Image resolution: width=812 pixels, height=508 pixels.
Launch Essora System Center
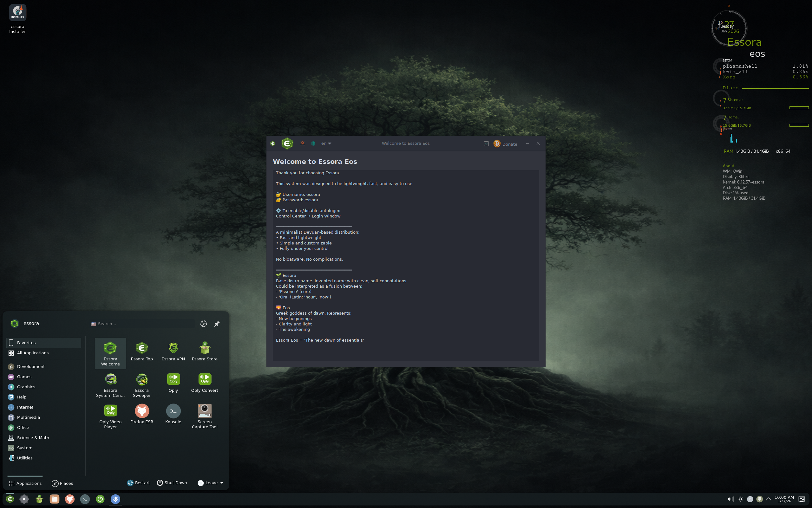coord(110,385)
